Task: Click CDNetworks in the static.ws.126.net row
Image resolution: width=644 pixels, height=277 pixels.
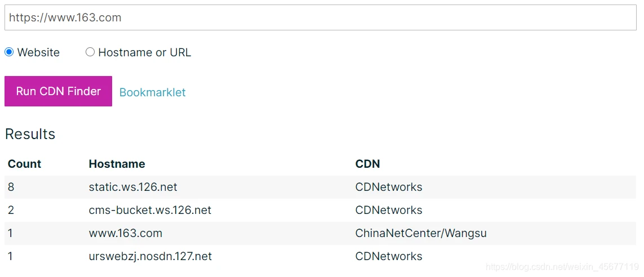Action: (x=388, y=187)
